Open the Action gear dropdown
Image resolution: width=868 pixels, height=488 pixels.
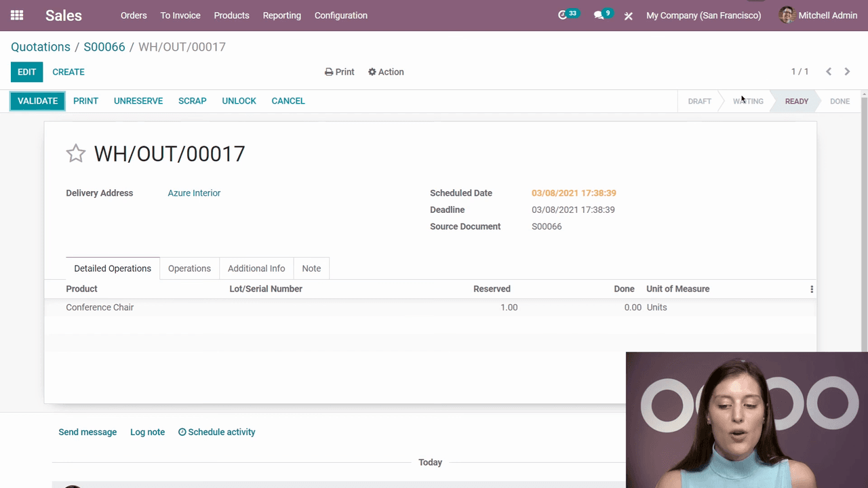click(x=386, y=72)
